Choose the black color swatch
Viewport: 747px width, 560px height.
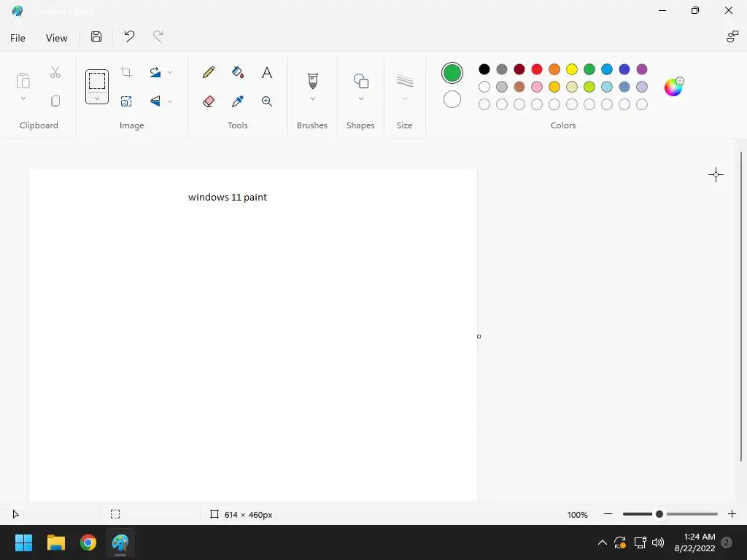(484, 69)
